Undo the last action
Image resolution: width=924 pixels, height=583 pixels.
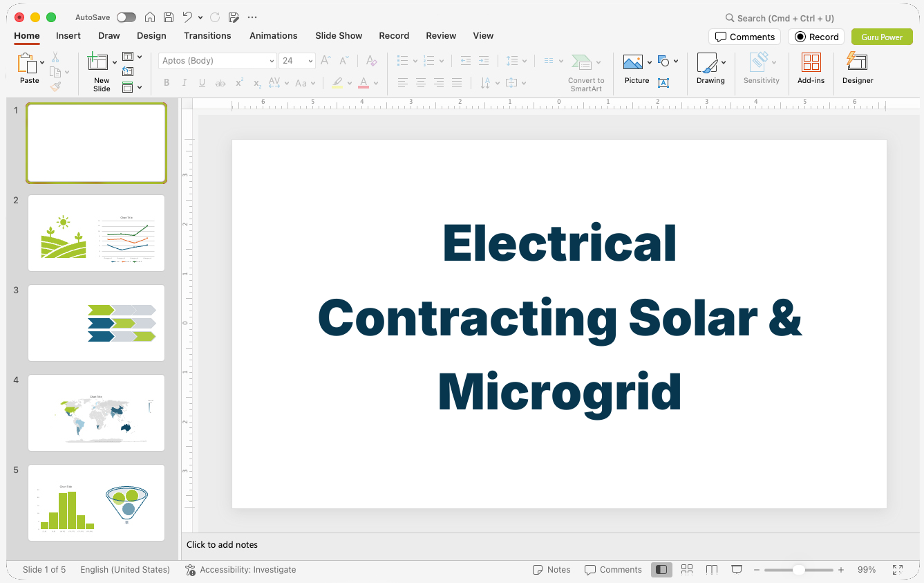(188, 17)
